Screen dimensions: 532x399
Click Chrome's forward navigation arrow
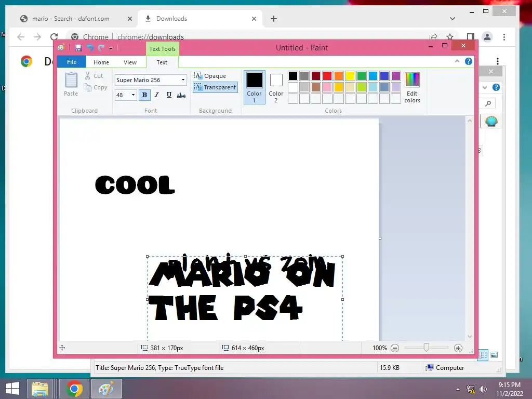(37, 37)
